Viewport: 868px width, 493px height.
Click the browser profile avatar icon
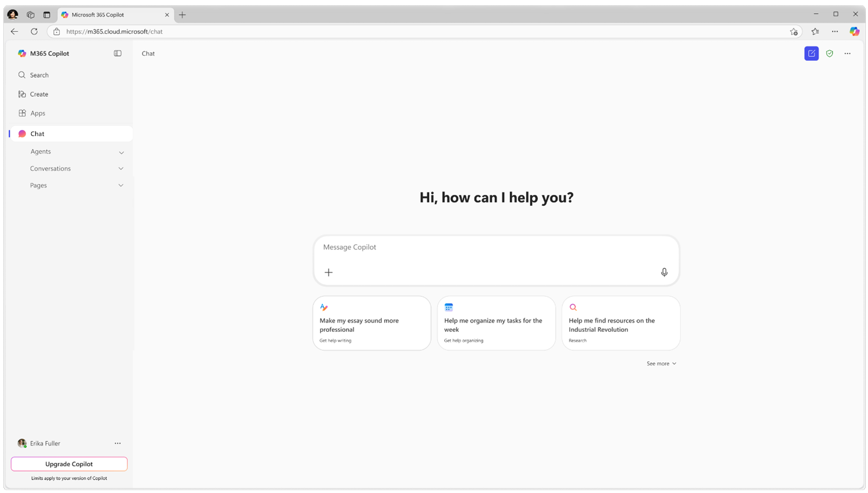13,14
